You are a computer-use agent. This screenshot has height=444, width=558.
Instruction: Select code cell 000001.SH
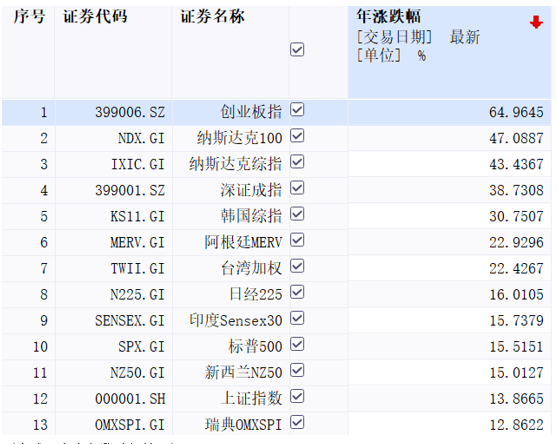pos(130,399)
